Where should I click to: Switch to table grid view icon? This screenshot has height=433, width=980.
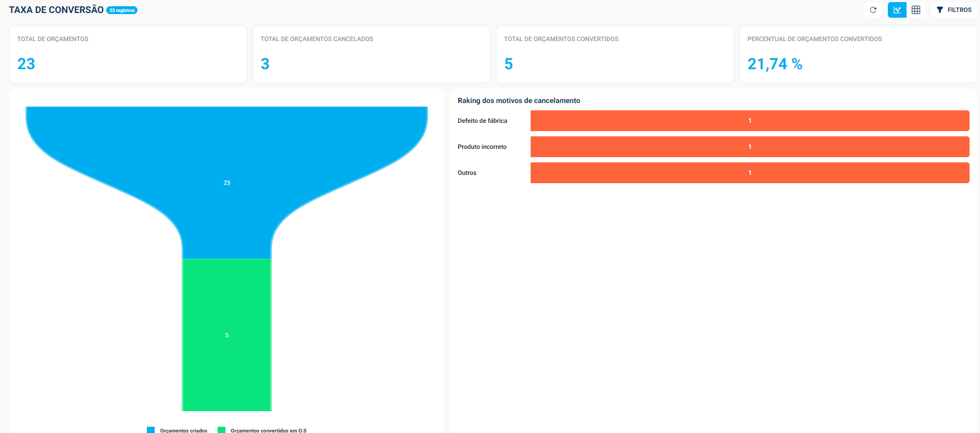(x=916, y=10)
